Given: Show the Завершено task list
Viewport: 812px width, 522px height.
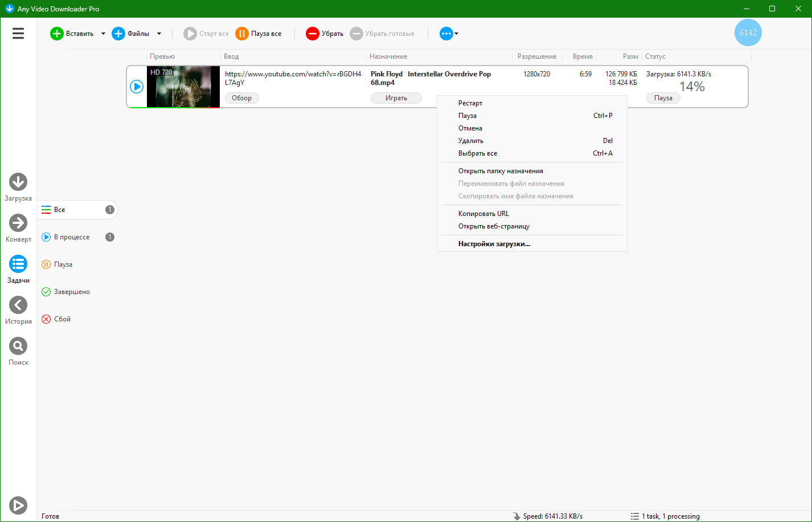Looking at the screenshot, I should [72, 292].
